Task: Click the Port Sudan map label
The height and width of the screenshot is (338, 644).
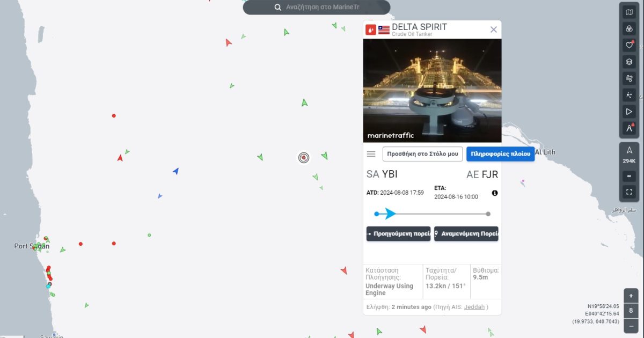Action: tap(32, 246)
